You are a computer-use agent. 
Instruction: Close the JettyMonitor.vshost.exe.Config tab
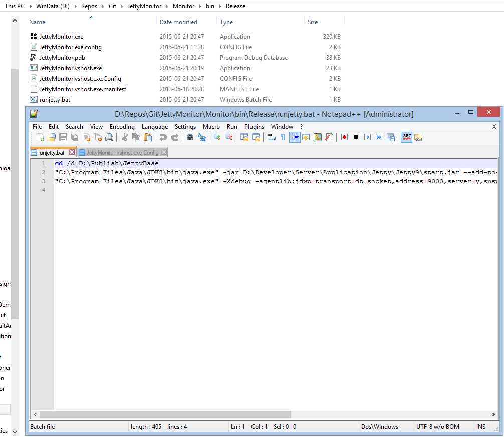pos(164,152)
